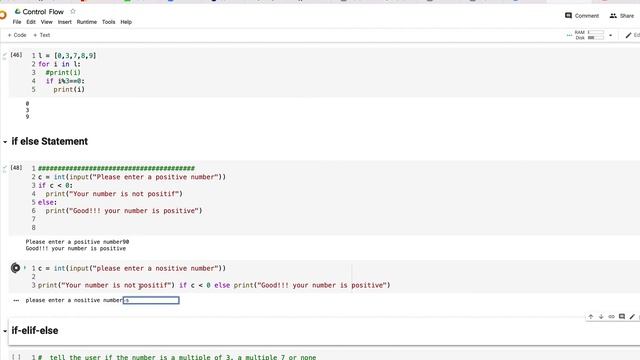Open the Comment panel
The height and width of the screenshot is (360, 640).
click(x=582, y=16)
